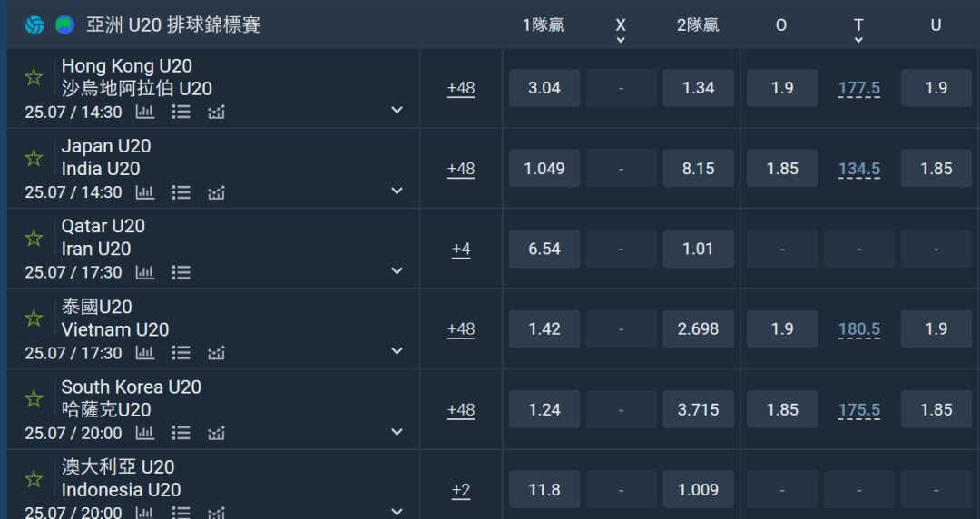Click the volleyball sport icon in header
The image size is (980, 519).
click(34, 25)
